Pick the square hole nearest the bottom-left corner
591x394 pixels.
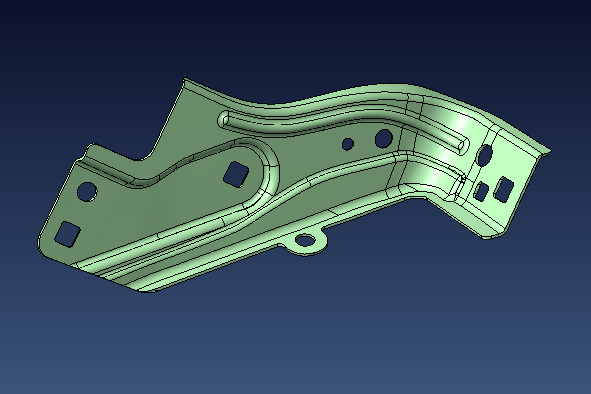pyautogui.click(x=68, y=235)
